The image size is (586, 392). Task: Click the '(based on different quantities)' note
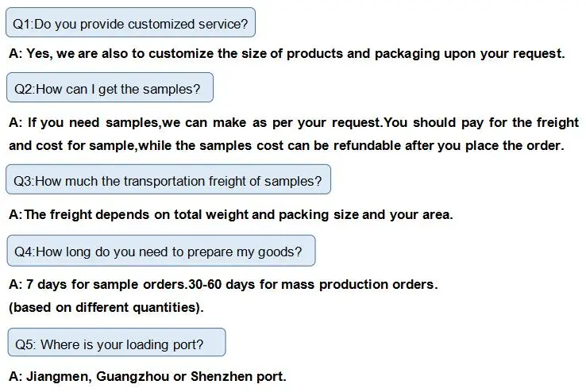(106, 307)
